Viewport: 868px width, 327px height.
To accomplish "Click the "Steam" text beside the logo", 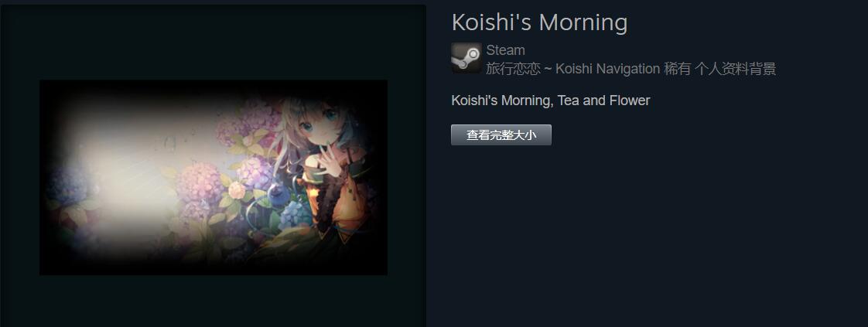I will point(505,50).
